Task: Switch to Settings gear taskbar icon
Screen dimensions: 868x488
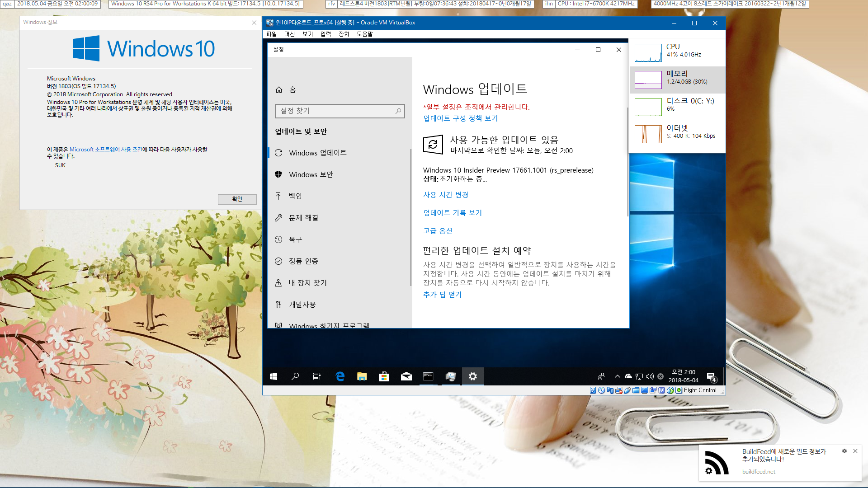Action: pyautogui.click(x=473, y=376)
